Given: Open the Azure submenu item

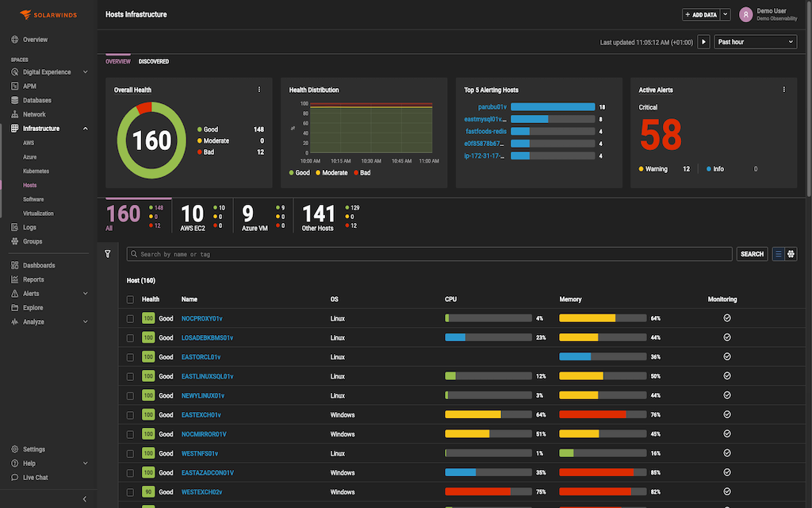Looking at the screenshot, I should pos(30,156).
